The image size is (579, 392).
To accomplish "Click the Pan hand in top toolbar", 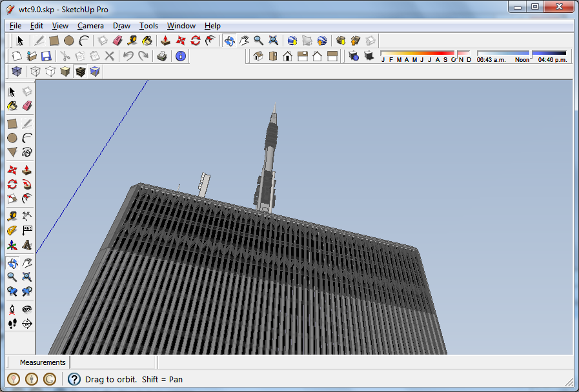I will point(244,40).
